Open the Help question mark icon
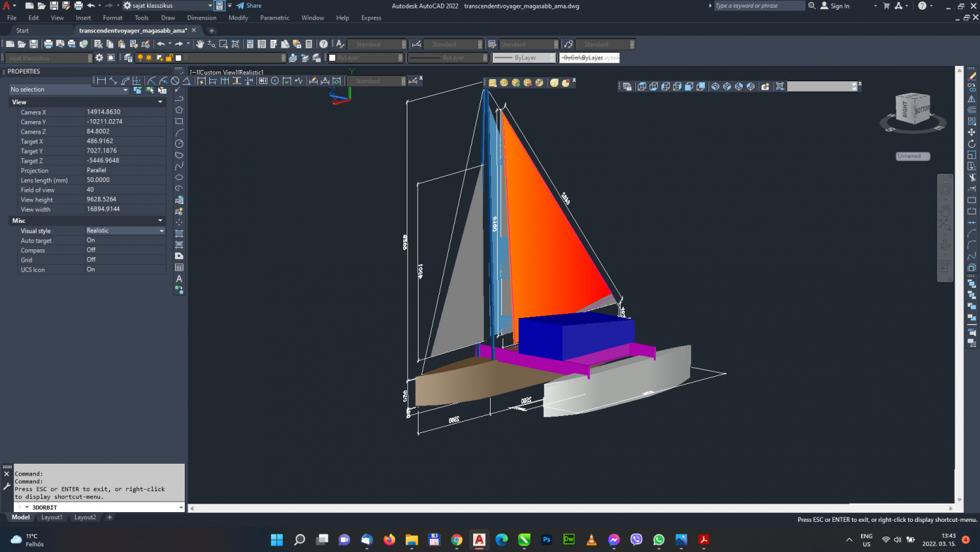 coord(323,44)
